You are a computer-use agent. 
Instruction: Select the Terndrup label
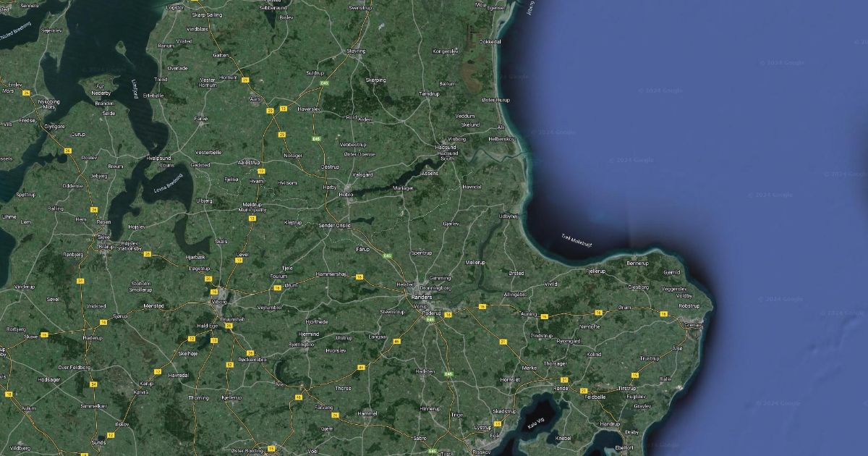pyautogui.click(x=429, y=93)
